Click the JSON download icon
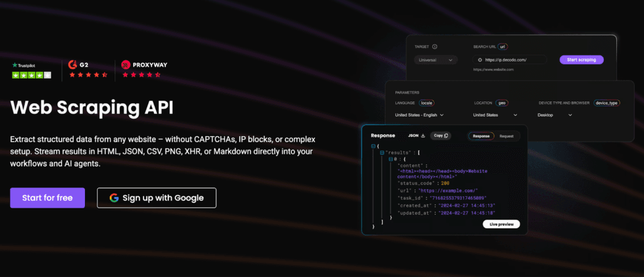 (x=423, y=135)
